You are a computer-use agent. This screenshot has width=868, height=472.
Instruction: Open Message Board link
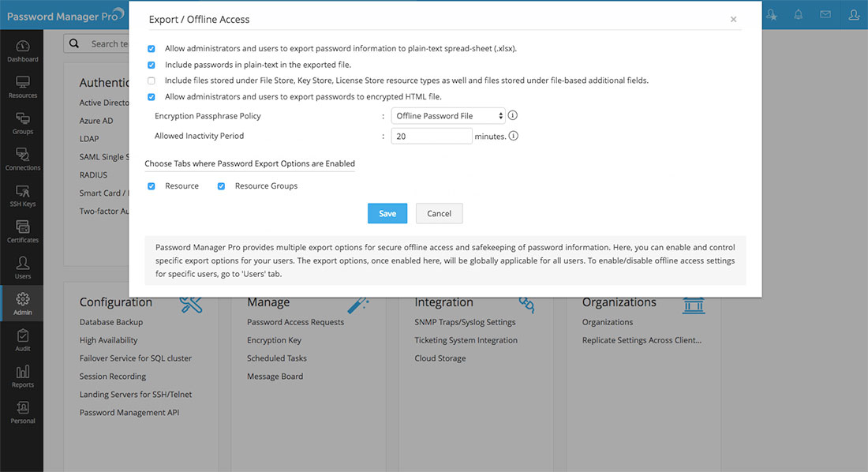(x=275, y=376)
